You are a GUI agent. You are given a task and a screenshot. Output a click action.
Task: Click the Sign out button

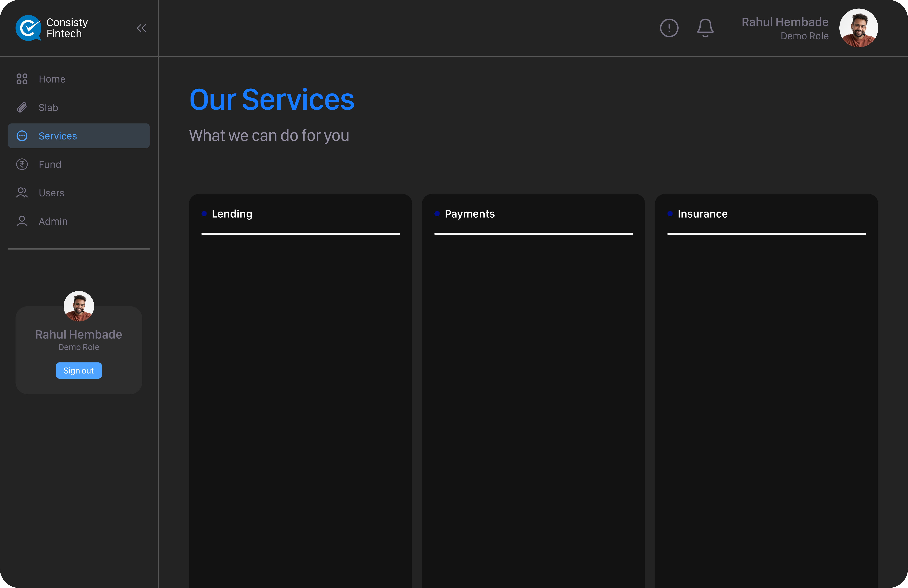(x=79, y=370)
